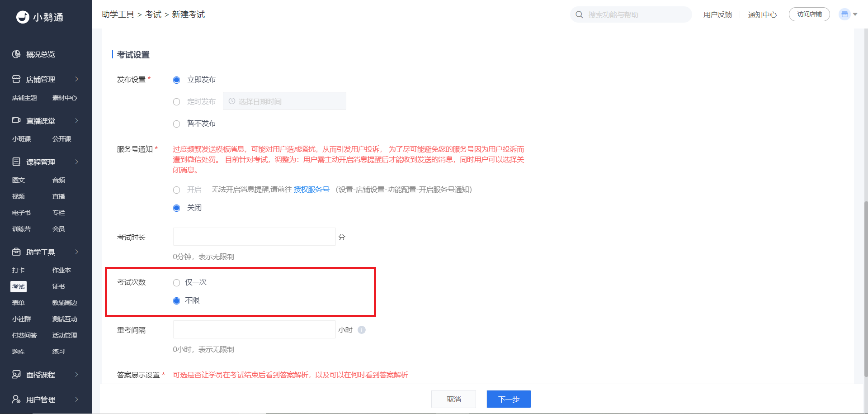
Task: Click the clock icon in date field
Action: click(x=232, y=101)
